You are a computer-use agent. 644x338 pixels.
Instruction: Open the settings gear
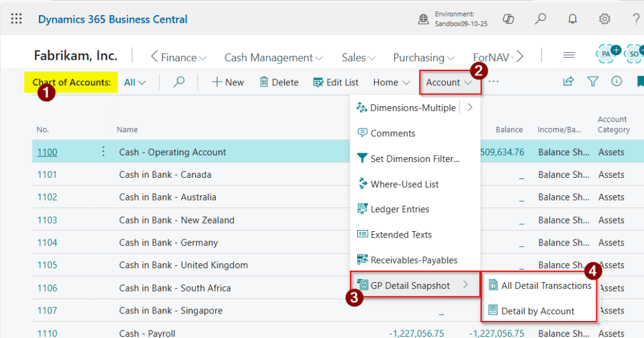[x=604, y=19]
